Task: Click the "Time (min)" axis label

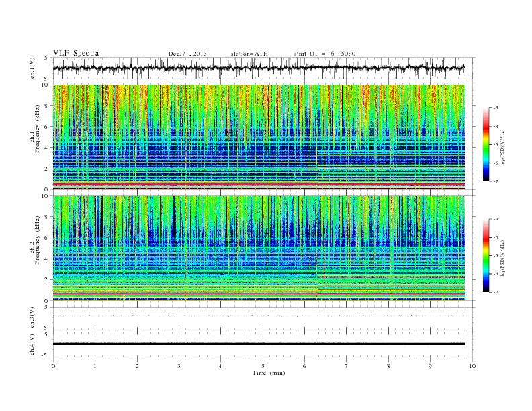Action: tap(269, 373)
